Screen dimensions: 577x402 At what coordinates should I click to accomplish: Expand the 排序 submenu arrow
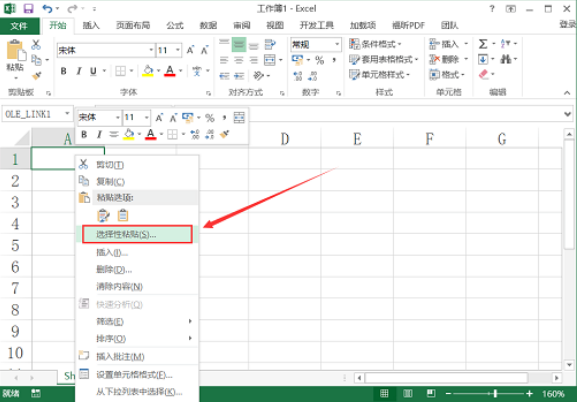click(x=190, y=338)
